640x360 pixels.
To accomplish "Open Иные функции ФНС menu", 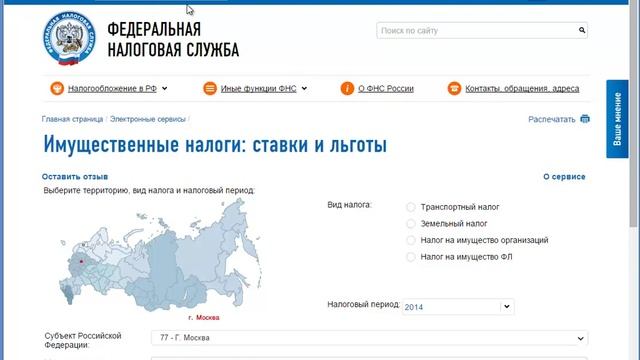I will [258, 89].
